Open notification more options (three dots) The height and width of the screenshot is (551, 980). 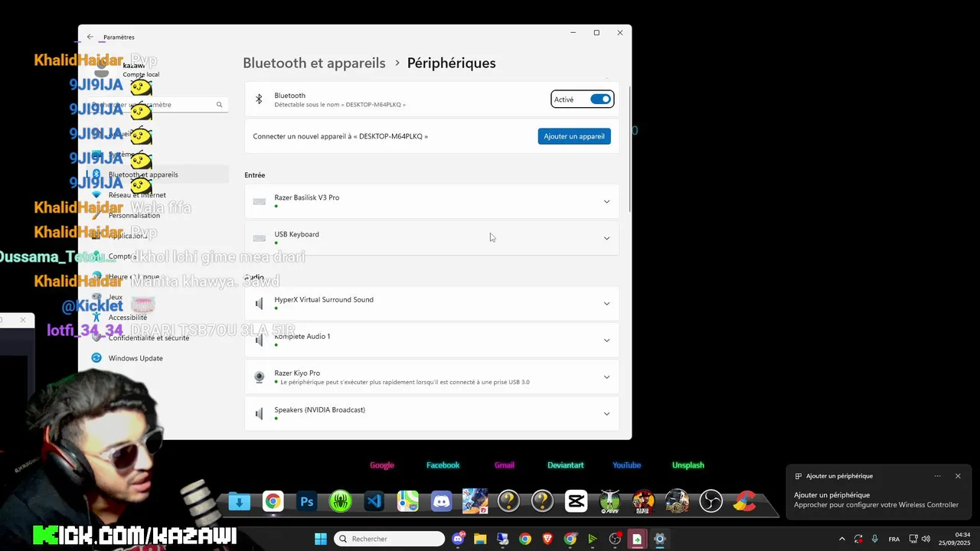click(x=938, y=476)
